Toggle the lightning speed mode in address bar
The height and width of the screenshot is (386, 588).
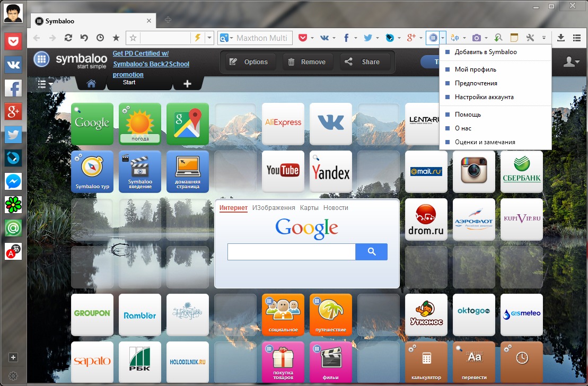pos(196,38)
